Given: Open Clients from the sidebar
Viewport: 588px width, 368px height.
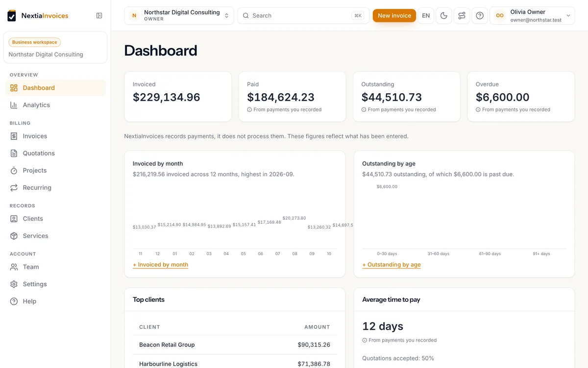Looking at the screenshot, I should pyautogui.click(x=55, y=219).
